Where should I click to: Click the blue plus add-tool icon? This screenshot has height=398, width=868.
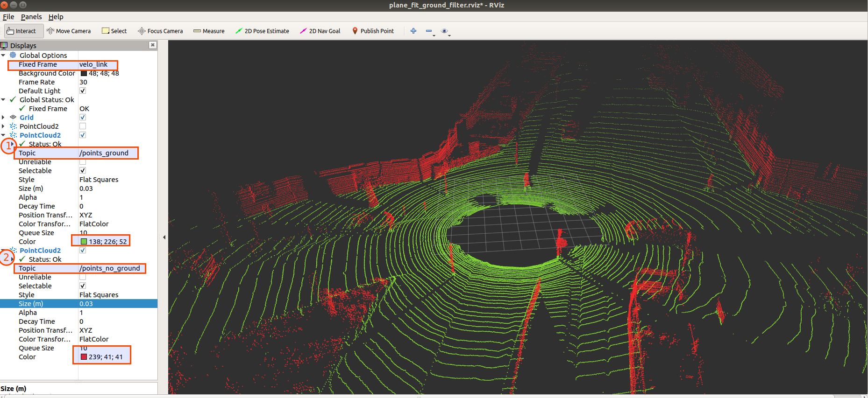click(413, 31)
